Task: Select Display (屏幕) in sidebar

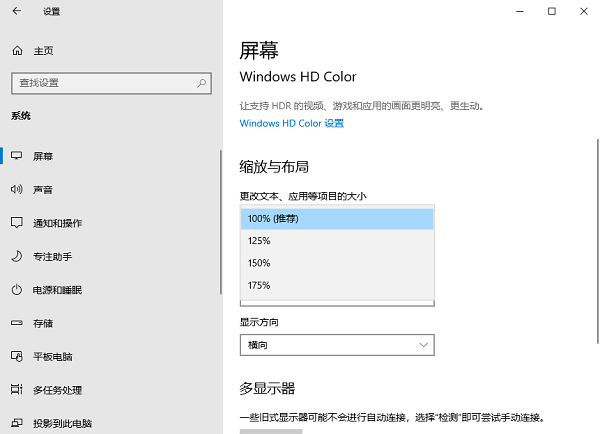Action: pyautogui.click(x=44, y=156)
